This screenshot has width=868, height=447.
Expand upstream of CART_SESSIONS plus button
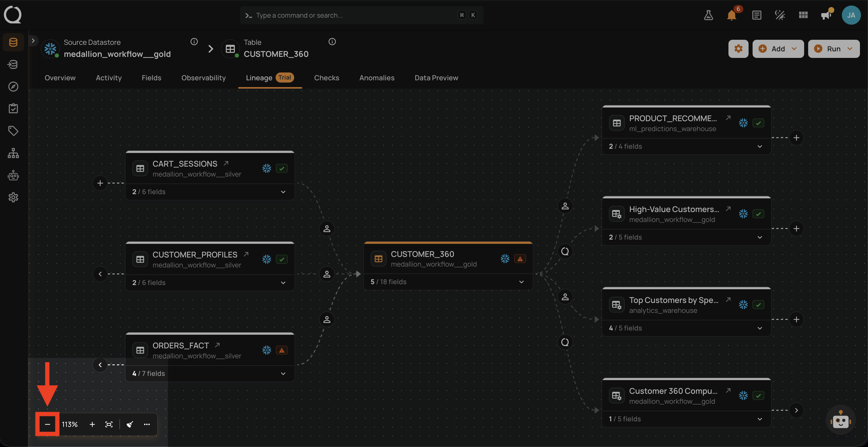100,183
